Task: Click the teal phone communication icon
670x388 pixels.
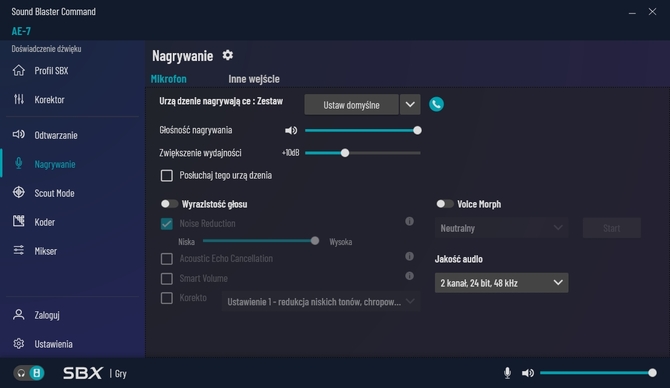Action: point(436,104)
